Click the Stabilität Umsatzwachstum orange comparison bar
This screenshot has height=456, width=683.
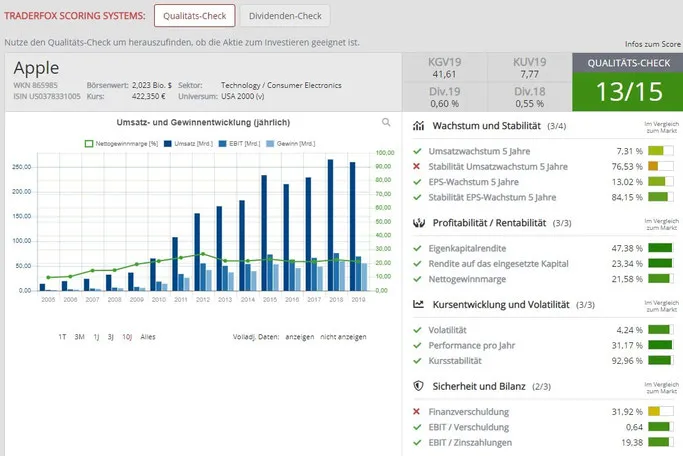(660, 166)
